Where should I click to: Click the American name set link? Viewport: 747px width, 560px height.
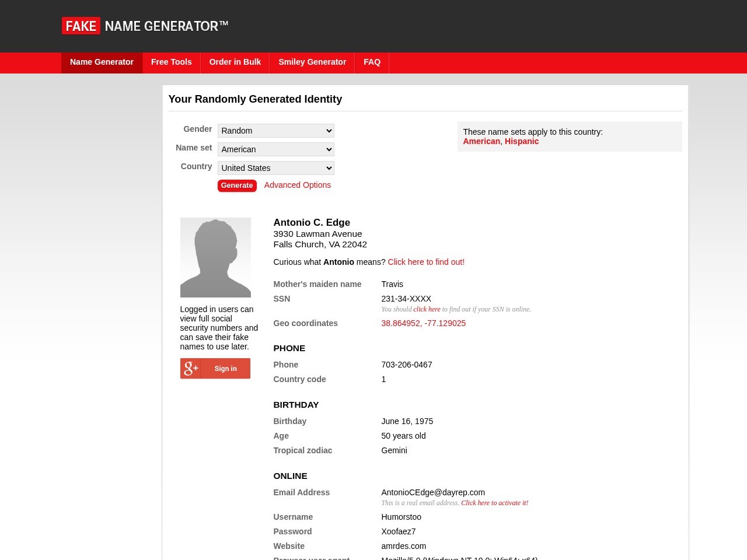(x=481, y=141)
